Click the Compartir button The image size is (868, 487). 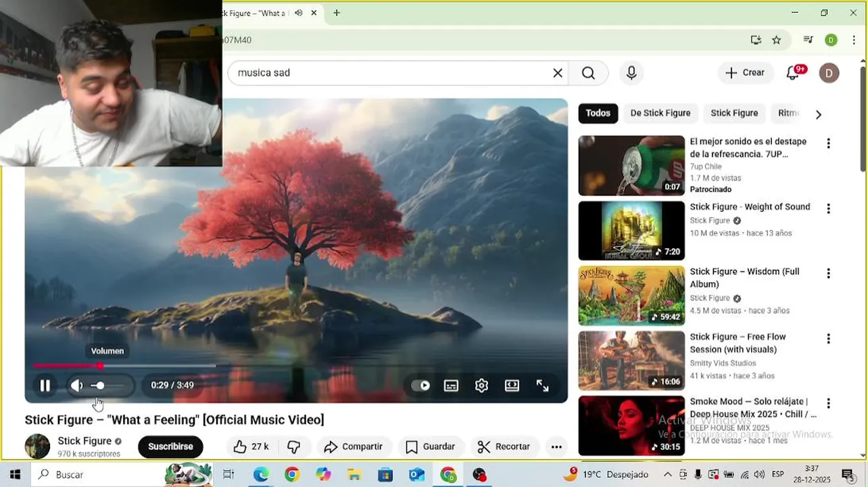(x=353, y=446)
